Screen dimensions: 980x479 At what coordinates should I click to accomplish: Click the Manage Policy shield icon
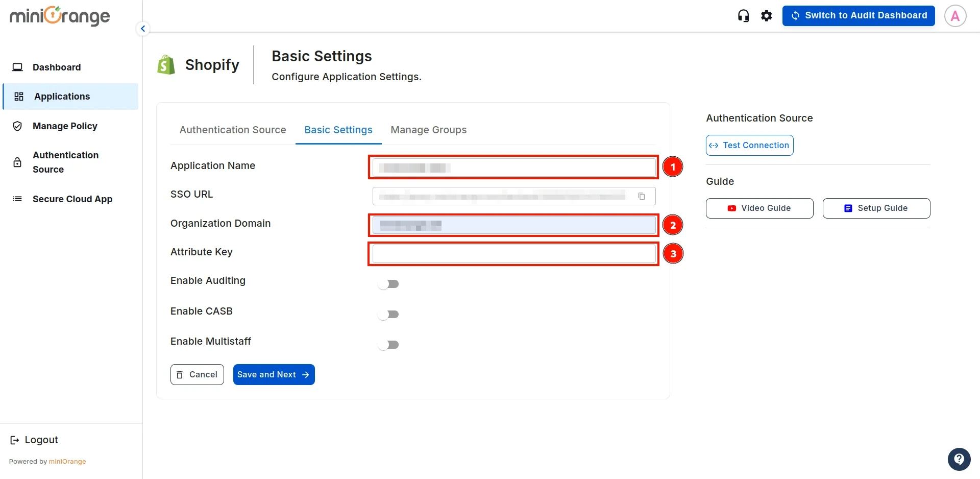coord(17,126)
